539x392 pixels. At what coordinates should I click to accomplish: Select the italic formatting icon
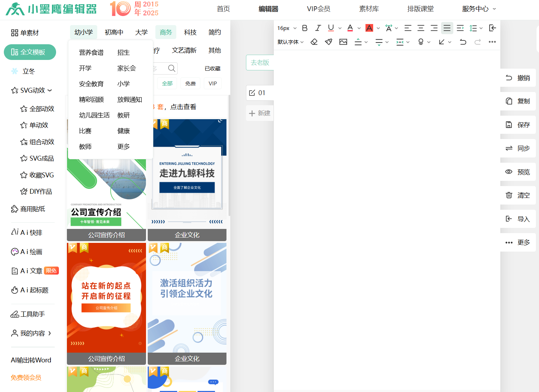(317, 28)
